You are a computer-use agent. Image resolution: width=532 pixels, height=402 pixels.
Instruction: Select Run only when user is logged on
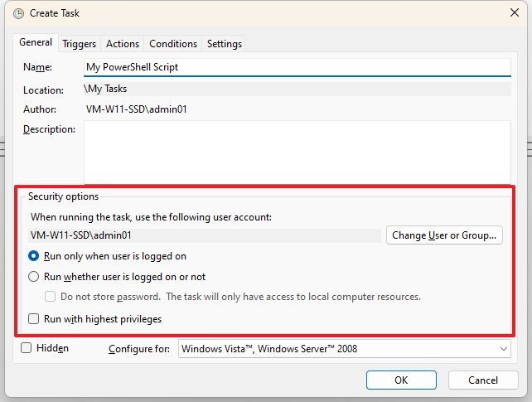(35, 256)
